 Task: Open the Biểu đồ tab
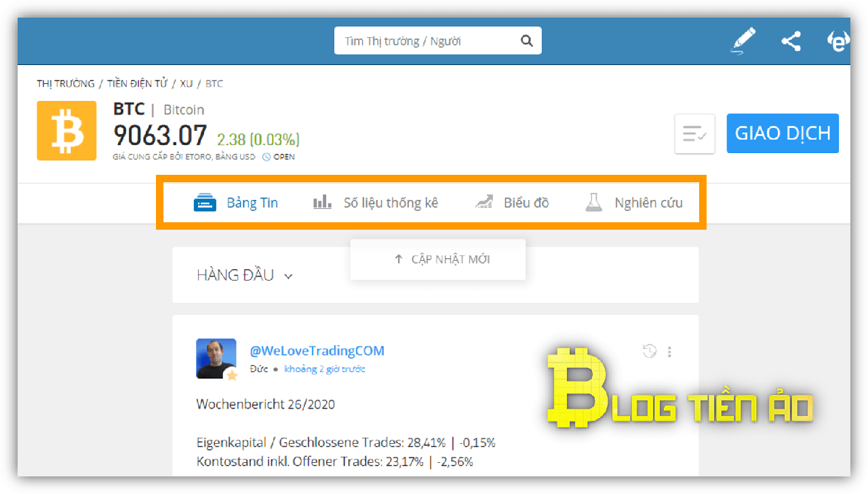[512, 203]
